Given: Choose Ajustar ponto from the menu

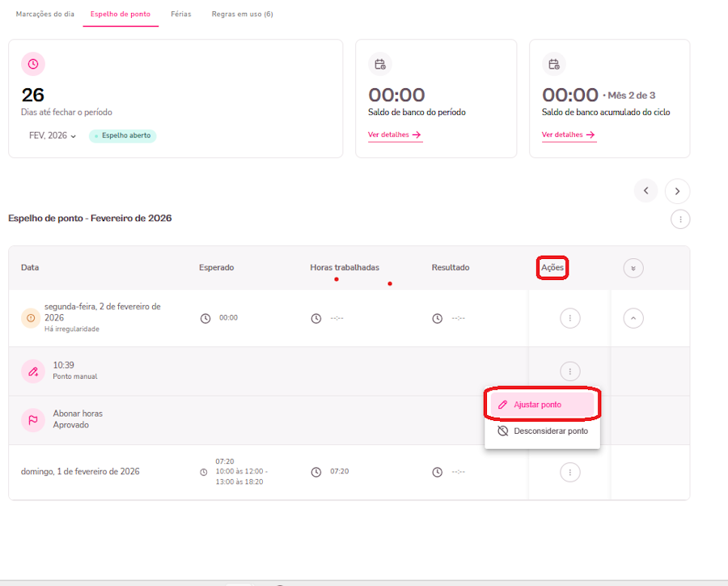Looking at the screenshot, I should click(542, 405).
